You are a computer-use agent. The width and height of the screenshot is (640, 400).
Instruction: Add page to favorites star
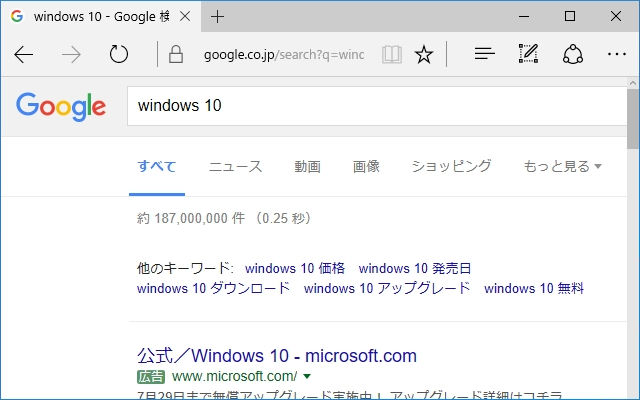point(424,54)
